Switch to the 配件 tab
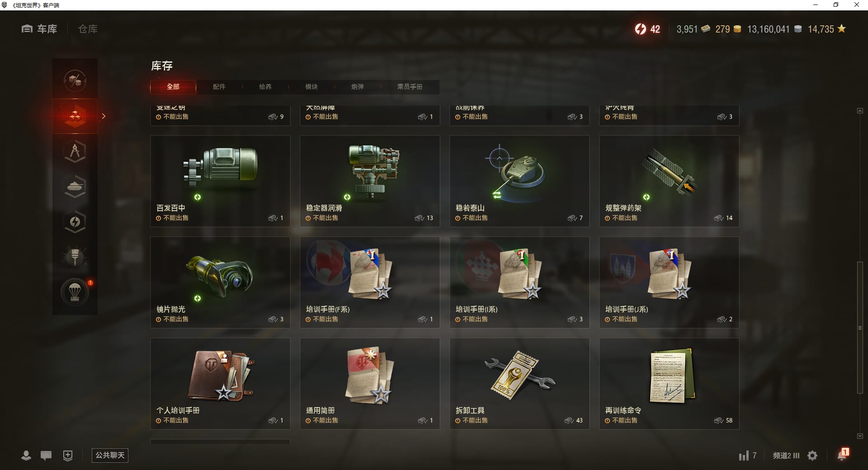This screenshot has height=470, width=868. pyautogui.click(x=219, y=87)
